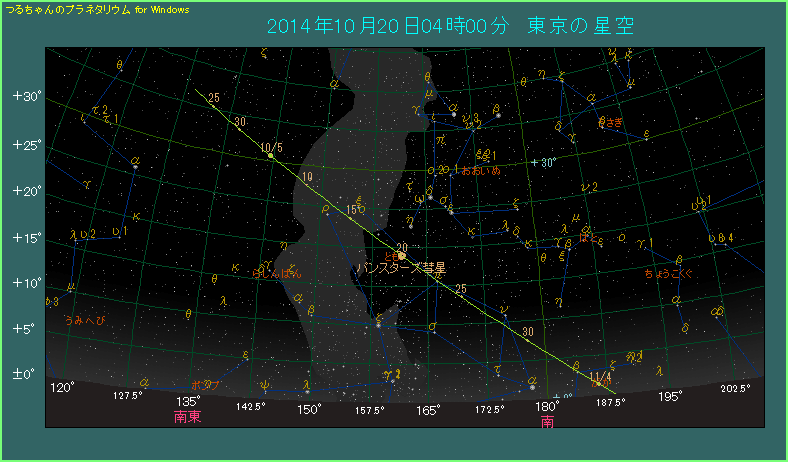Click the つるちゃんのプラネタリウム for Windows text
The width and height of the screenshot is (788, 462).
point(98,9)
